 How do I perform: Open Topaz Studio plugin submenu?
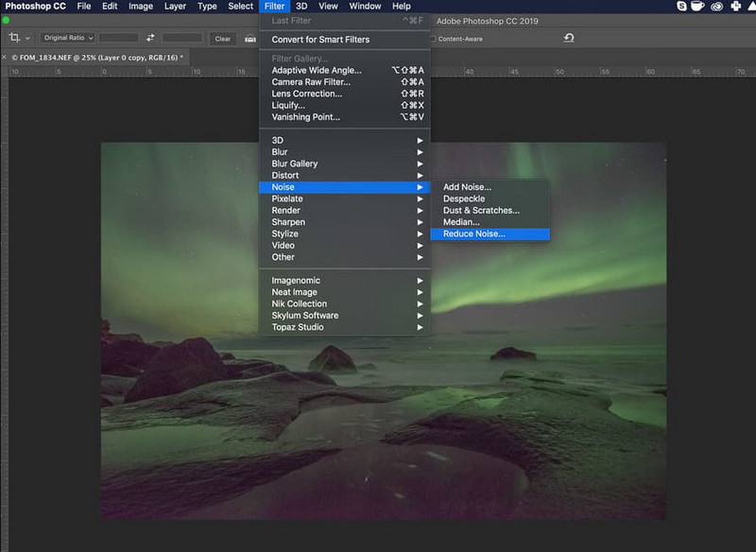click(x=297, y=327)
